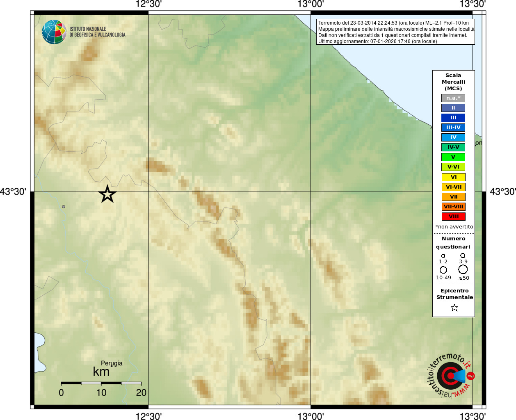Click the 'Terremoto del 23-03-2014' info line
The width and height of the screenshot is (516, 420).
click(x=393, y=23)
